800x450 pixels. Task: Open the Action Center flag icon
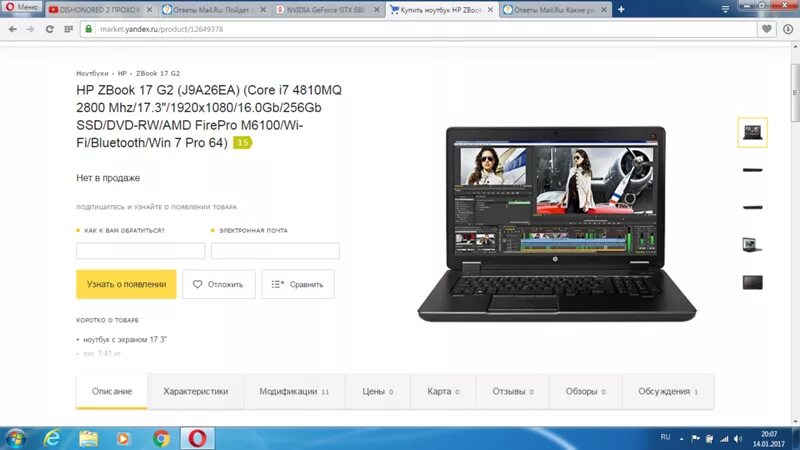[695, 439]
